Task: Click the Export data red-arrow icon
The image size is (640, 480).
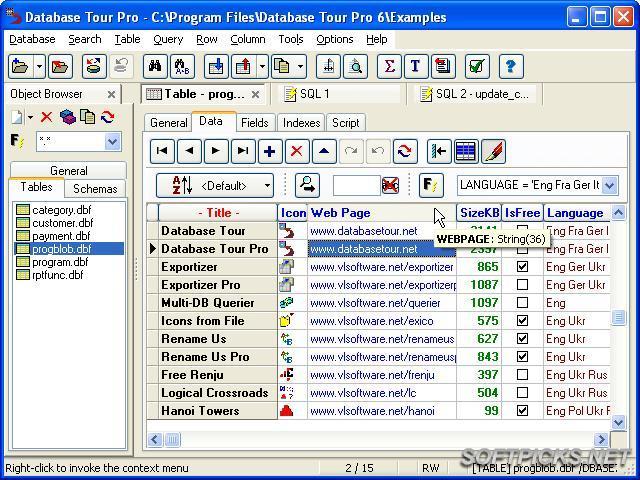Action: pyautogui.click(x=243, y=66)
